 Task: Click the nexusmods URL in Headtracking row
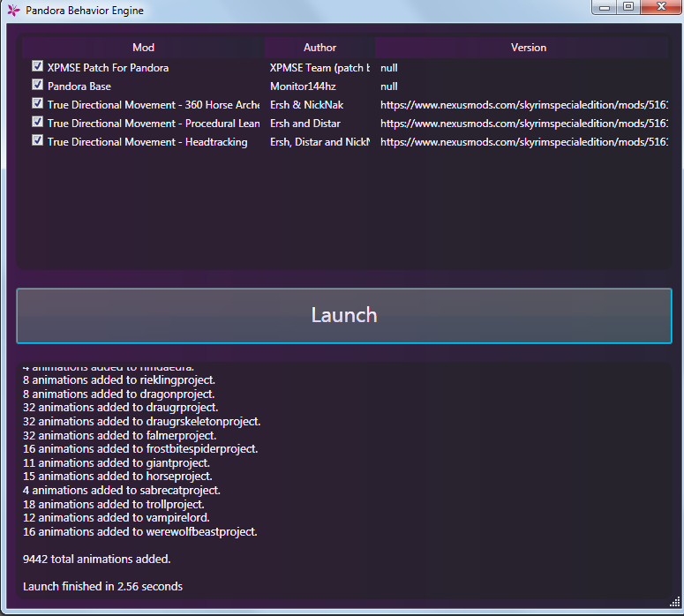point(524,142)
